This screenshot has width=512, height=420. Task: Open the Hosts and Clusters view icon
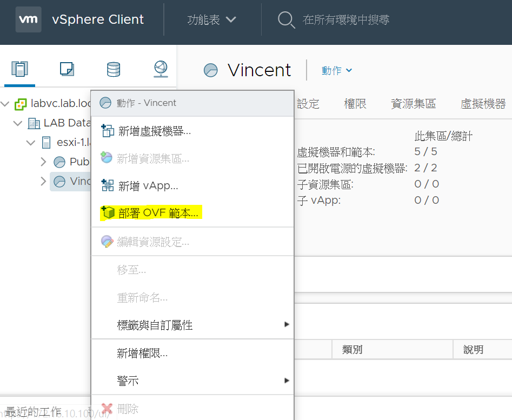click(x=19, y=69)
